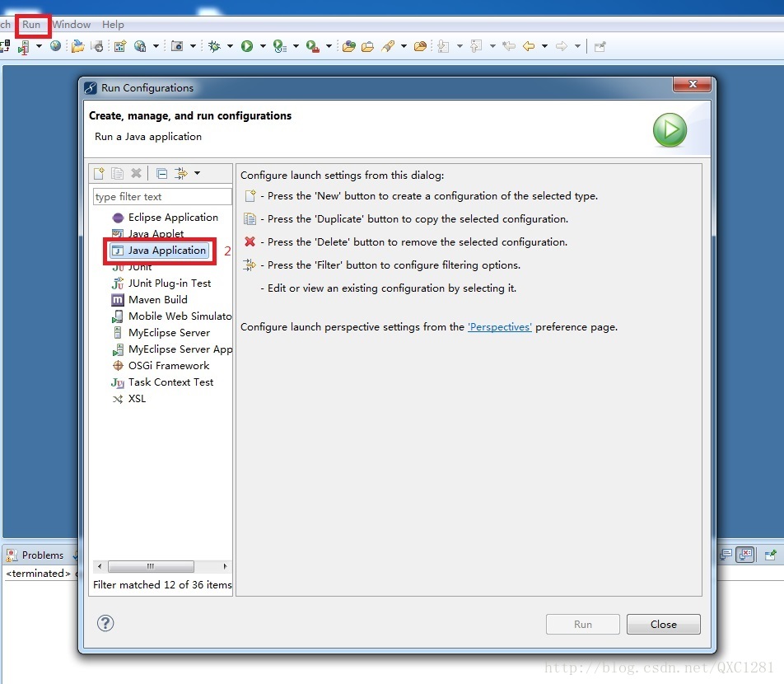Click the Collapse All icon in dialog

tap(162, 173)
